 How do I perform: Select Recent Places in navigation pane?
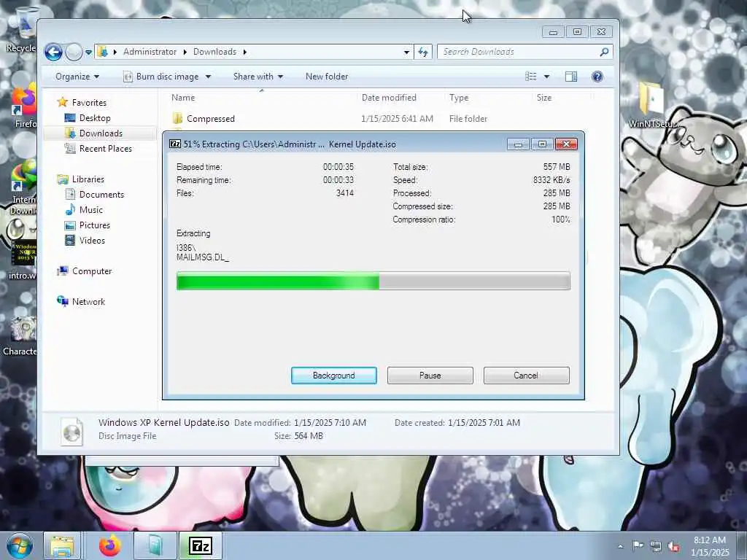(105, 149)
